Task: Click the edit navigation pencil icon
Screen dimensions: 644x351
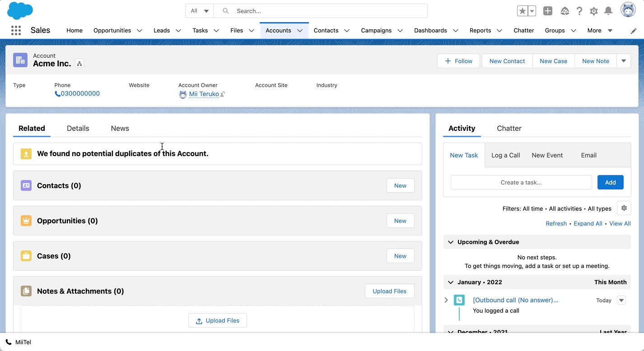Action: (x=634, y=31)
